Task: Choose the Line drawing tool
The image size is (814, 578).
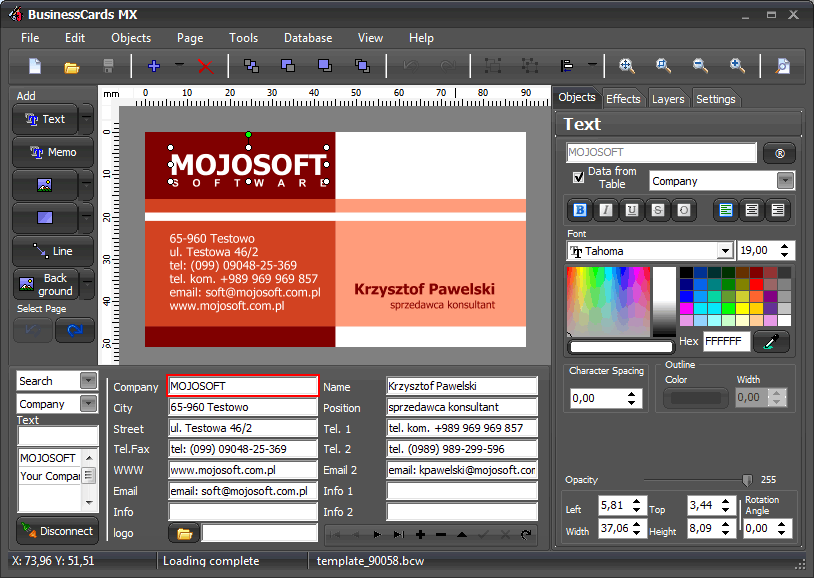Action: 50,251
